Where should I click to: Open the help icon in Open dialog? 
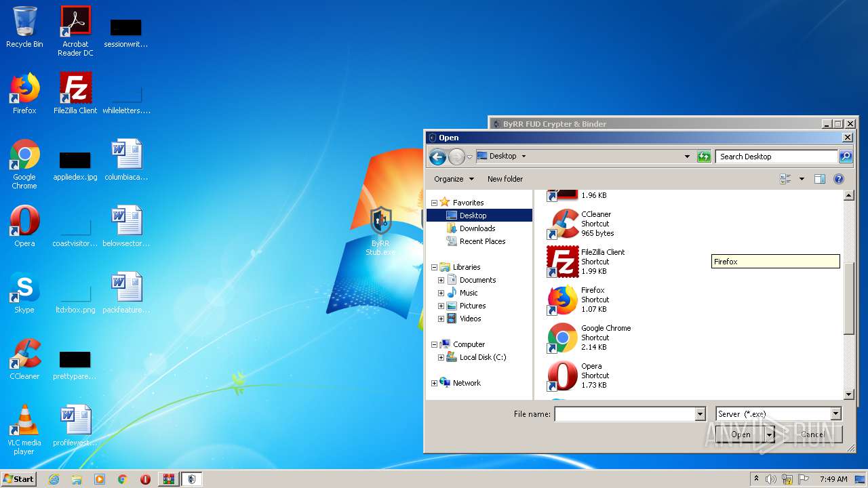pyautogui.click(x=839, y=179)
